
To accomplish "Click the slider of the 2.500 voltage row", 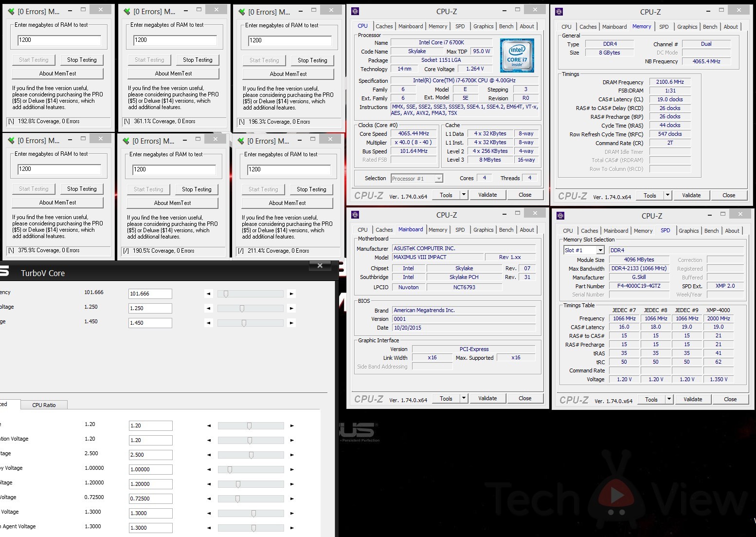I will pos(251,455).
